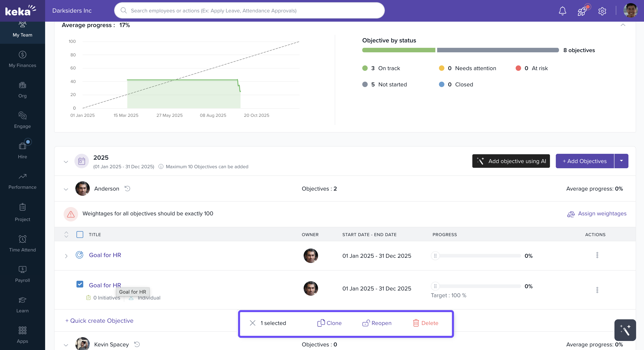Open actions menu for first Goal for HR
644x350 pixels.
(597, 255)
